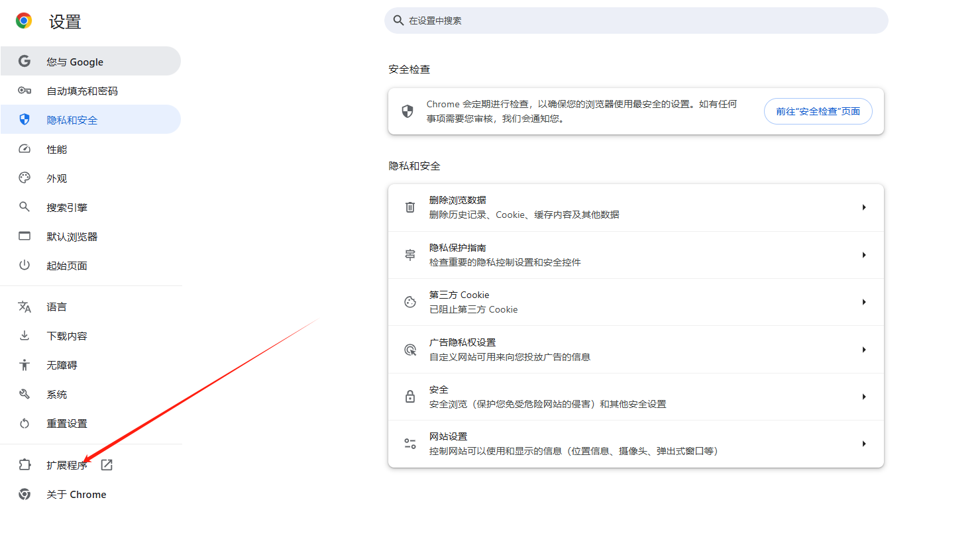Click the 自定义网站可用来向您投放广告的信息 description
Image resolution: width=980 pixels, height=553 pixels.
tap(510, 357)
